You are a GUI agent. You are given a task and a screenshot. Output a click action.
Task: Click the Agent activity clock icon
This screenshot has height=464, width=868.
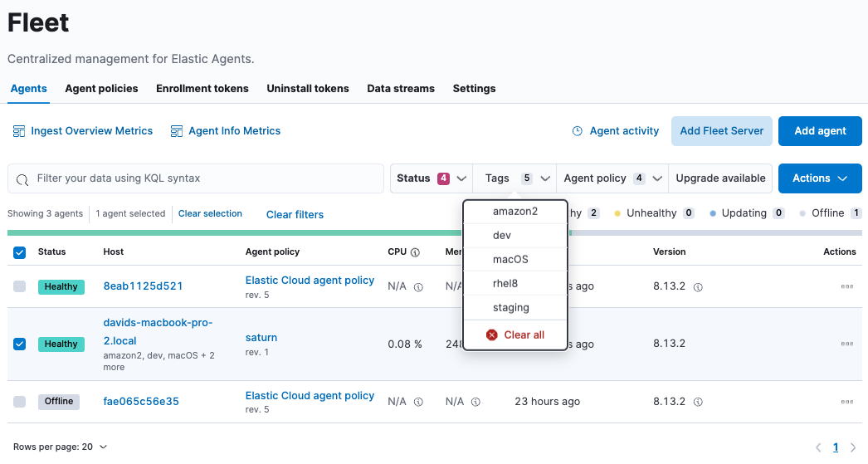click(578, 131)
